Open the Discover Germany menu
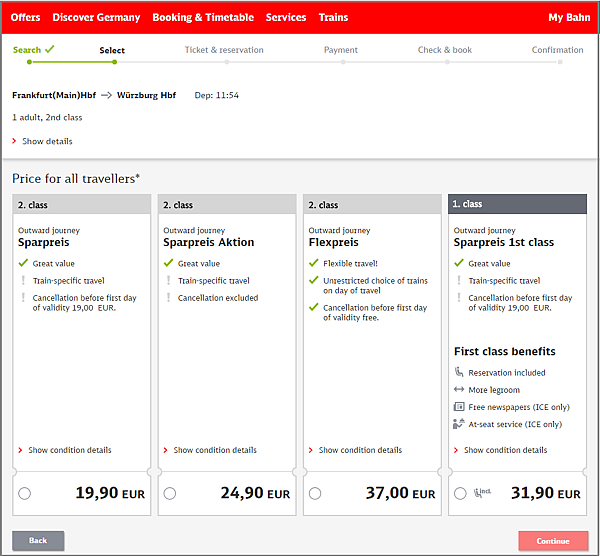The width and height of the screenshot is (600, 556). click(96, 18)
